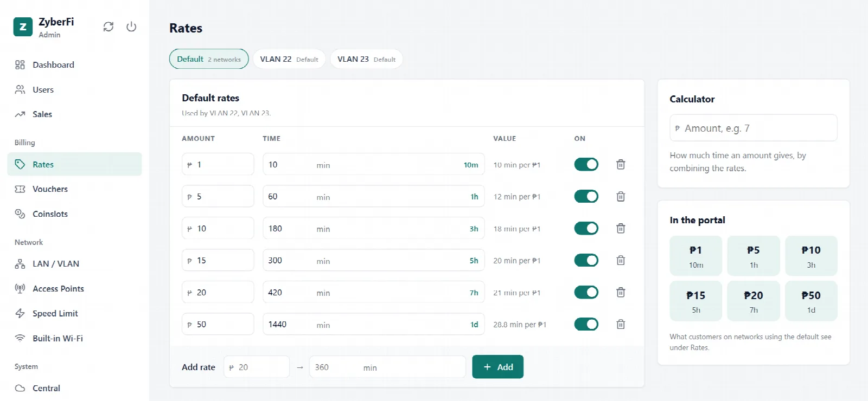
Task: Disable the ₱20 rate toggle
Action: click(586, 292)
